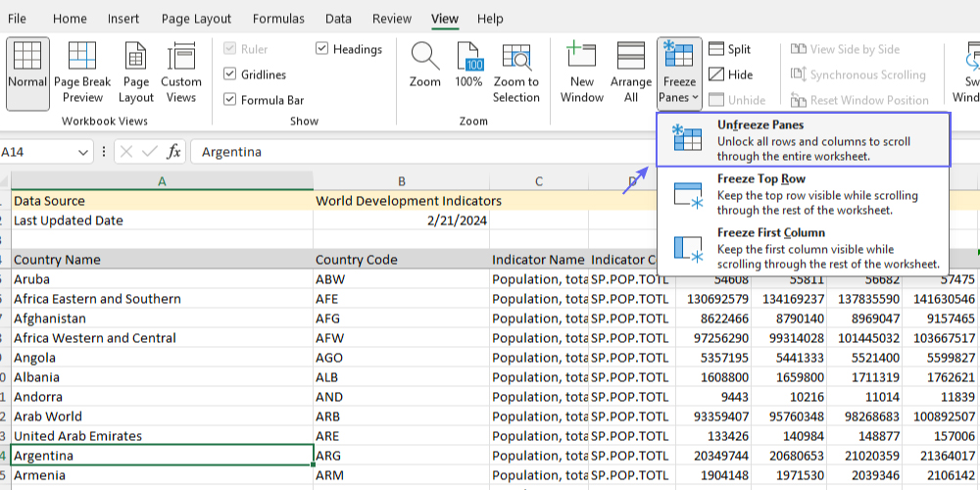Click Zoom to Selection icon

click(515, 57)
